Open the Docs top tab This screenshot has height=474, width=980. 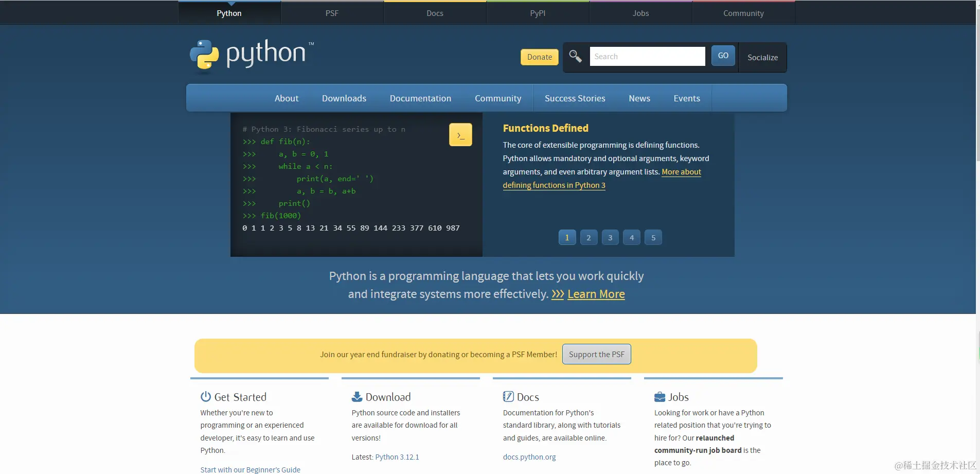(x=435, y=13)
